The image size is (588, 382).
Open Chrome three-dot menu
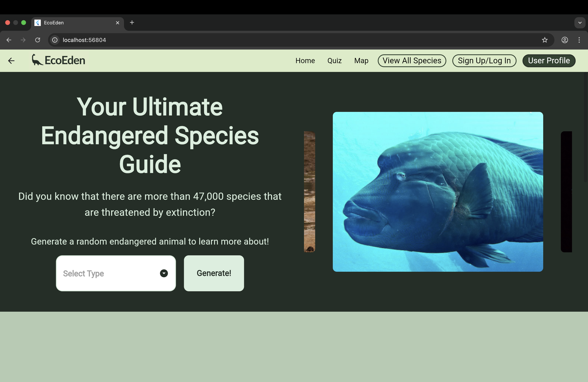coord(579,40)
